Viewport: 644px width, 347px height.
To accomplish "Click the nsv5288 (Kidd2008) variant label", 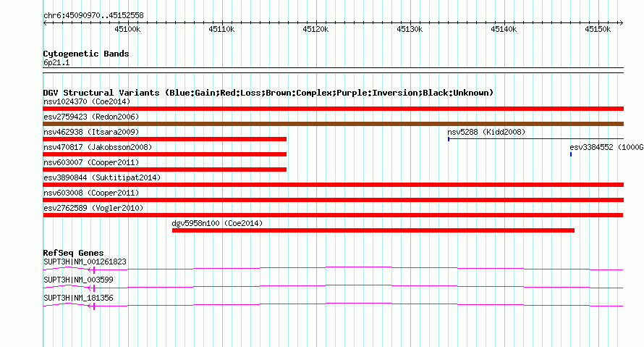I will 486,132.
